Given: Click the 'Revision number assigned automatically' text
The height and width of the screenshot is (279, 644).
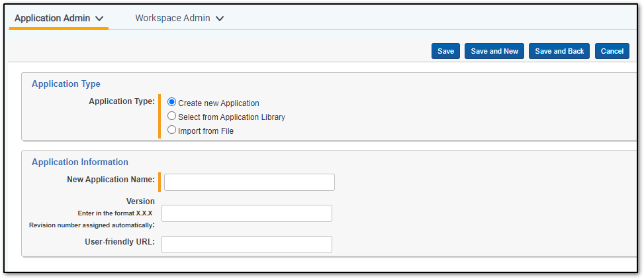Looking at the screenshot, I should pyautogui.click(x=91, y=225).
